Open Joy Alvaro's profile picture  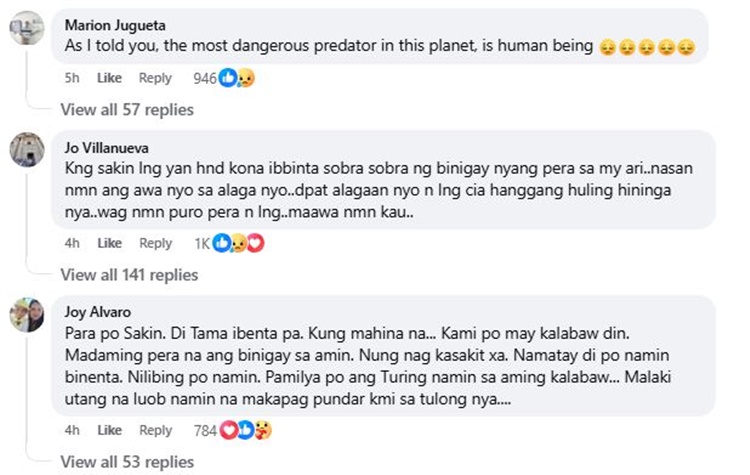[25, 314]
